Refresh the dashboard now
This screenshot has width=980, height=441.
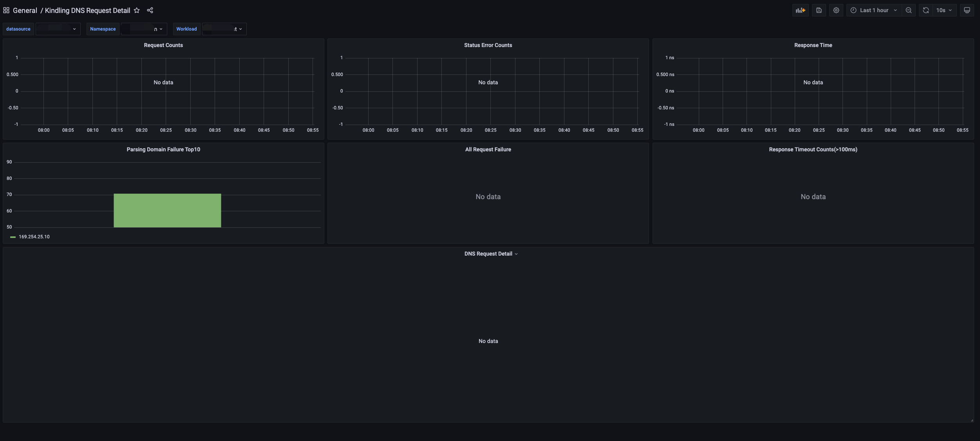point(926,10)
